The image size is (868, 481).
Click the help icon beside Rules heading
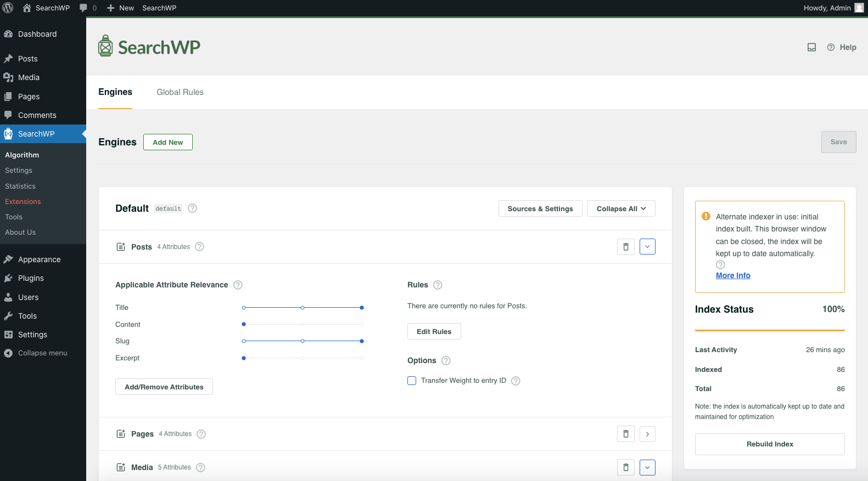[438, 285]
